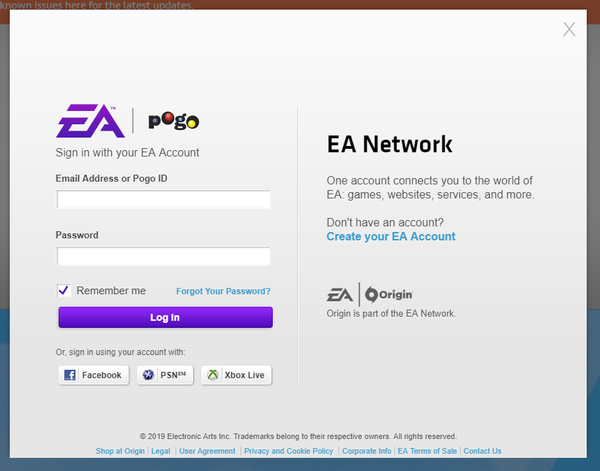Viewport: 600px width, 471px height.
Task: Click into the Password field
Action: coord(164,257)
